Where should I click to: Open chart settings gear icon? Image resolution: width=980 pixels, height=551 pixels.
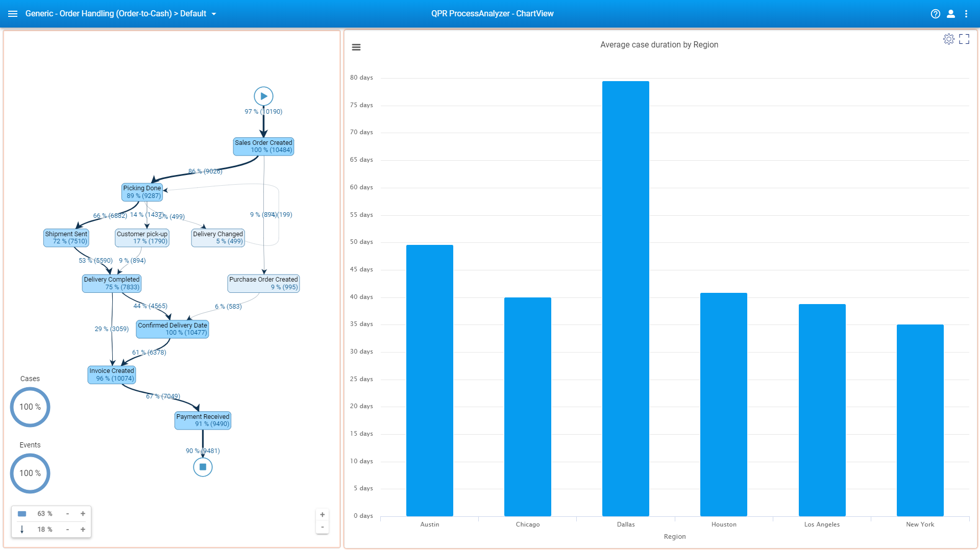(948, 39)
